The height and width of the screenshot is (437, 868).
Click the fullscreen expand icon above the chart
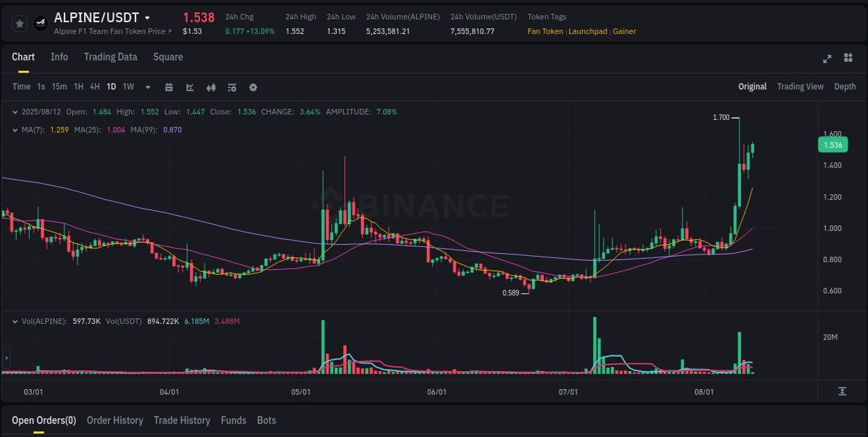click(x=827, y=59)
